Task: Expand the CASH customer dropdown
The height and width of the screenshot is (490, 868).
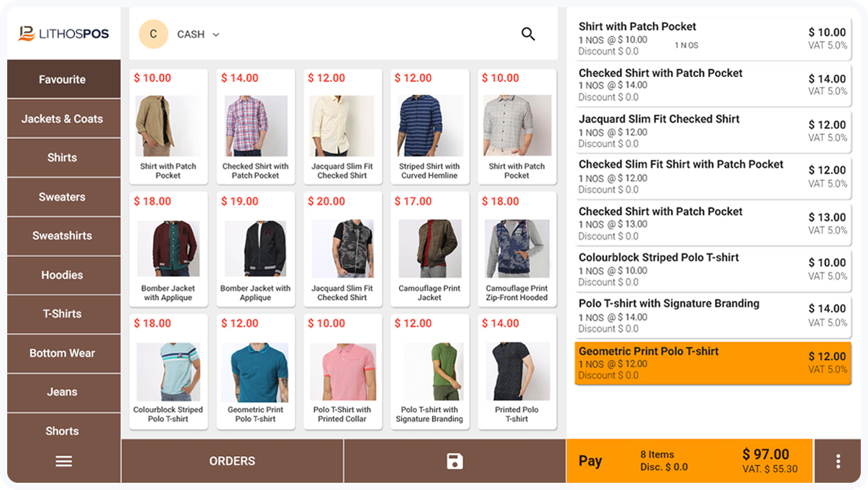Action: 198,35
